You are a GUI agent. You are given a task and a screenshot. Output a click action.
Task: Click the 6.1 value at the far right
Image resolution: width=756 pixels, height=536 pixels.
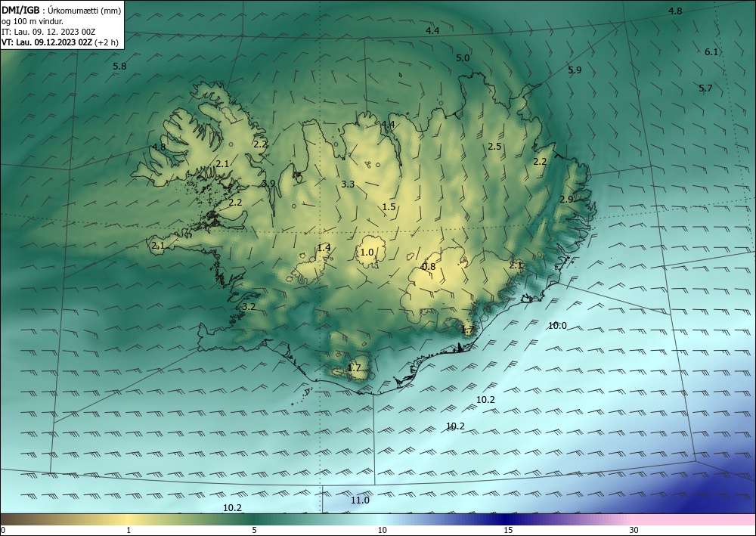[x=711, y=52]
